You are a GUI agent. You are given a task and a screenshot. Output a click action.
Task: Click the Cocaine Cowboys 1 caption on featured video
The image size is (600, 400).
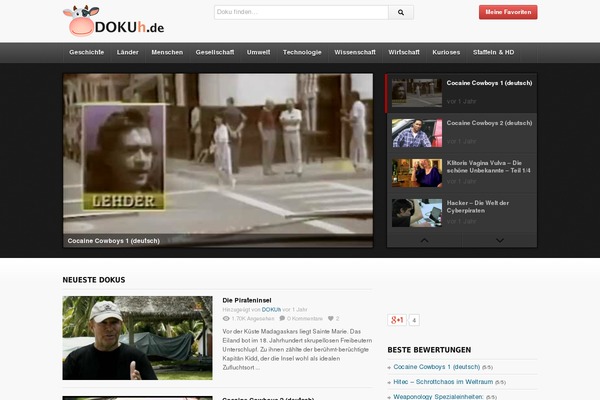[114, 241]
